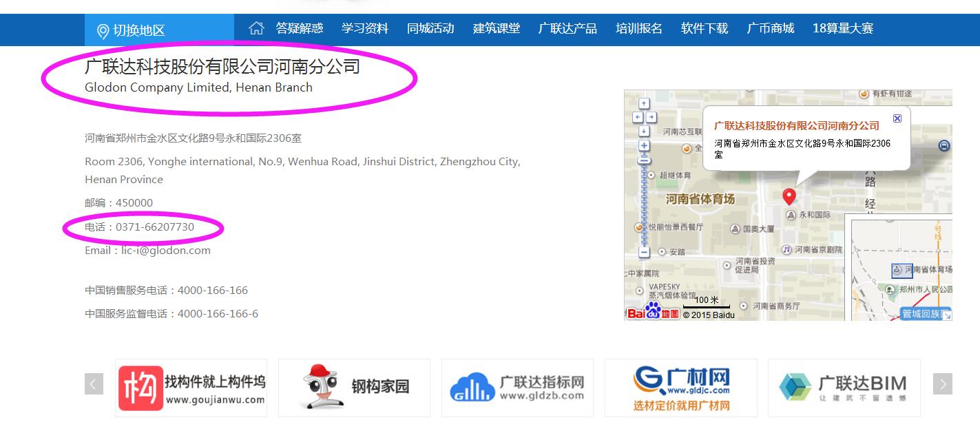This screenshot has height=442, width=980.
Task: Open the 广币商城 menu
Action: [771, 28]
